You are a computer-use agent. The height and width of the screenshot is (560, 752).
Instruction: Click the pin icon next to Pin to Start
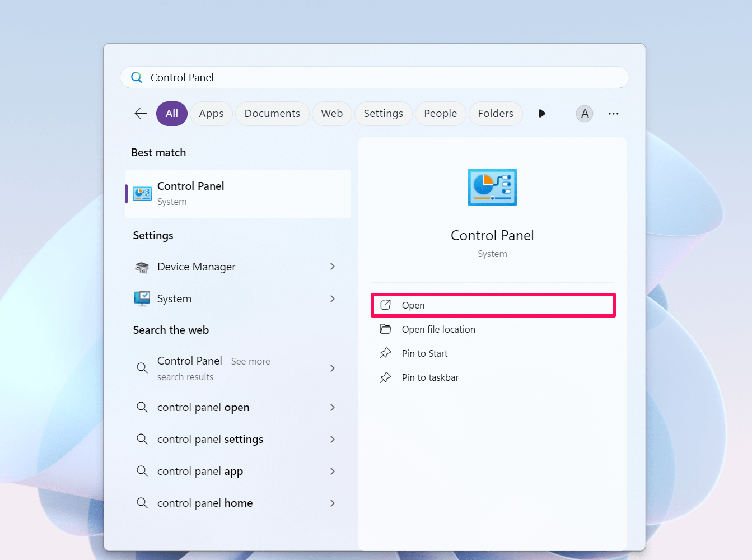(385, 353)
